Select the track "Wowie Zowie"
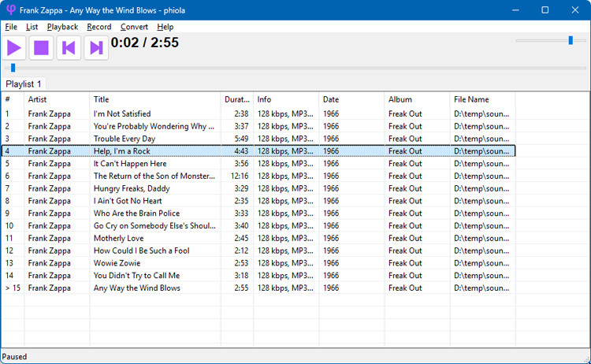The image size is (591, 364). click(115, 263)
